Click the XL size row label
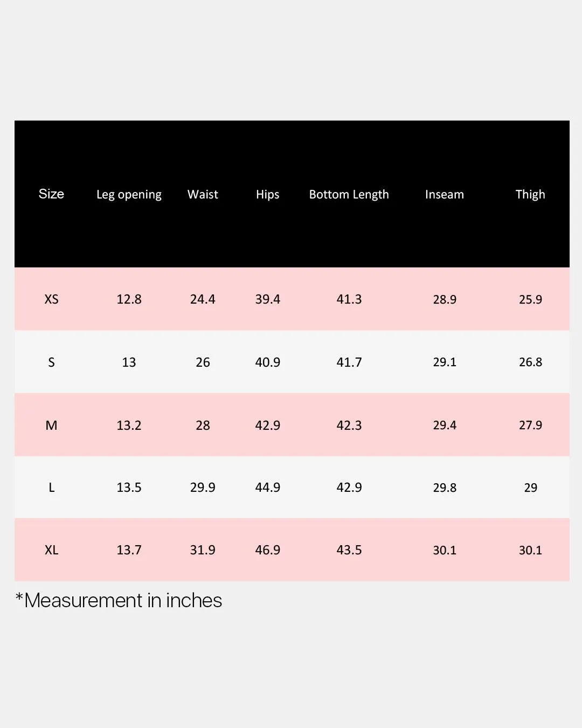Screen dimensions: 582x728 pyautogui.click(x=51, y=550)
